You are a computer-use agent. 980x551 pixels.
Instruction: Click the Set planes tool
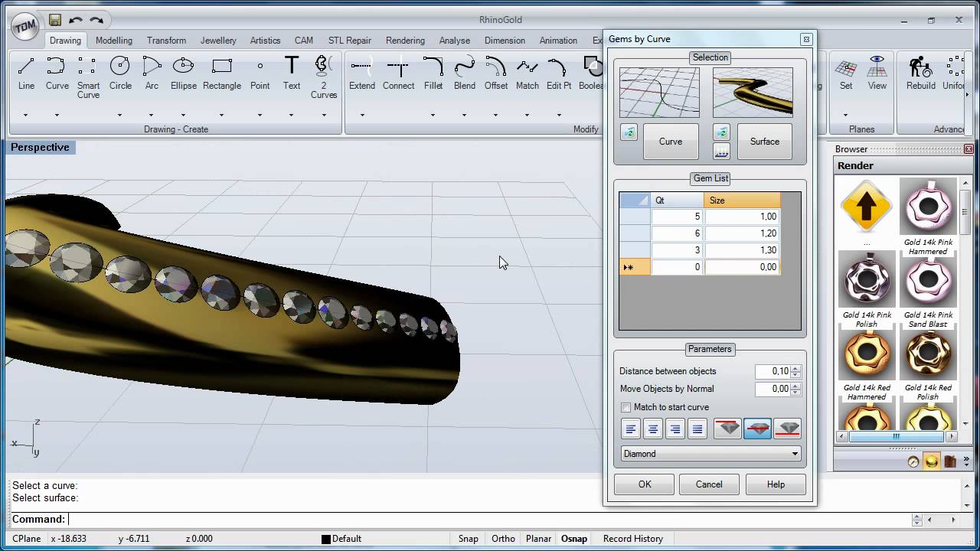point(846,74)
